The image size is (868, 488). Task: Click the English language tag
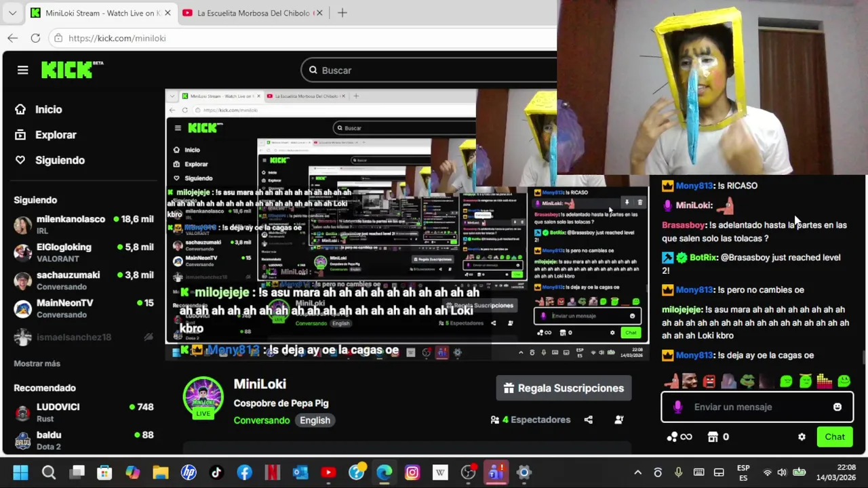(x=315, y=420)
